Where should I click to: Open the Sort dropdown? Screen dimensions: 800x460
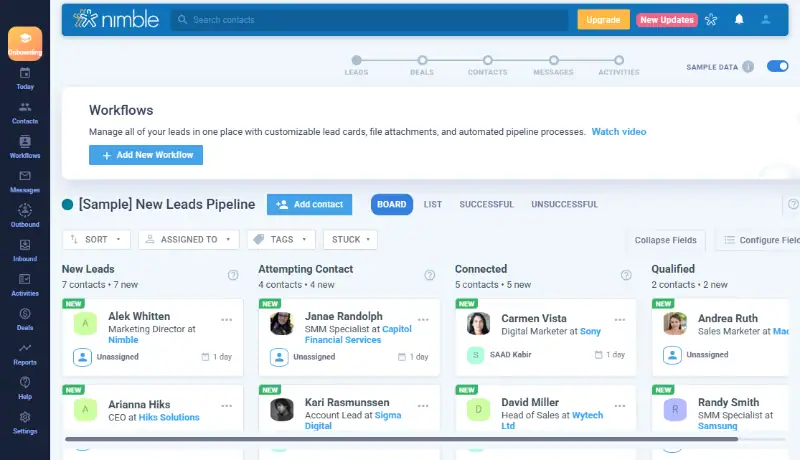96,239
